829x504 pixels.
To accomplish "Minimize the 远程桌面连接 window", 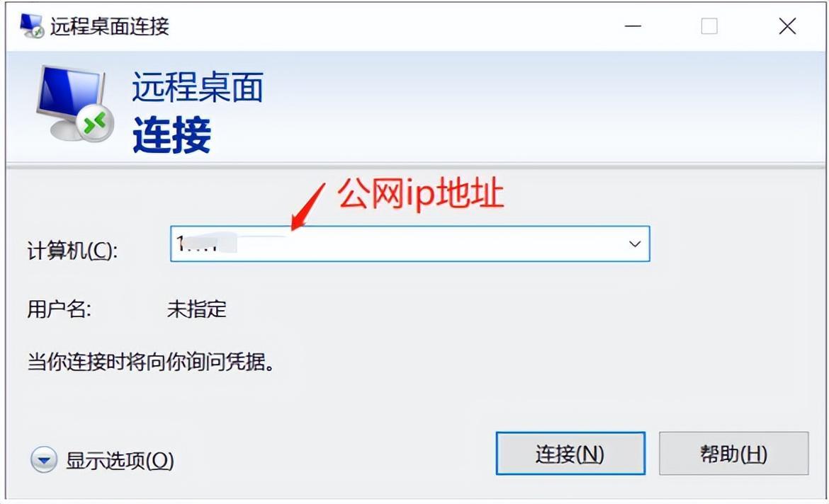I will click(x=633, y=26).
